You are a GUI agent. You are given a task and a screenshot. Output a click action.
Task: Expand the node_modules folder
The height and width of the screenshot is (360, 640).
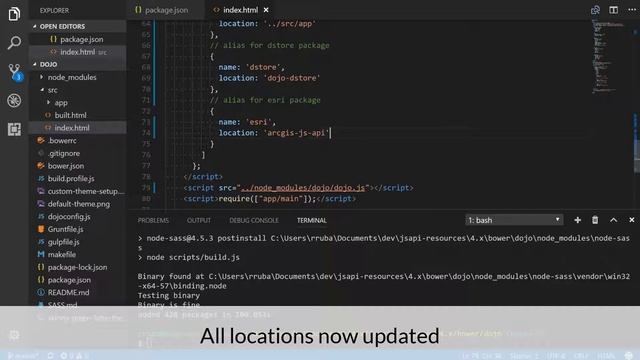click(x=78, y=77)
